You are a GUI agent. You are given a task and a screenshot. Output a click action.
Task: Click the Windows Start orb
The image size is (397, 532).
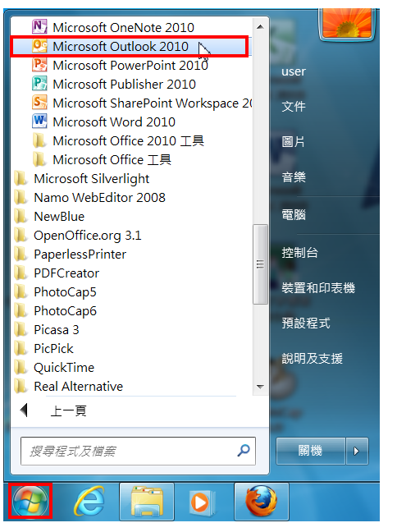pyautogui.click(x=30, y=501)
